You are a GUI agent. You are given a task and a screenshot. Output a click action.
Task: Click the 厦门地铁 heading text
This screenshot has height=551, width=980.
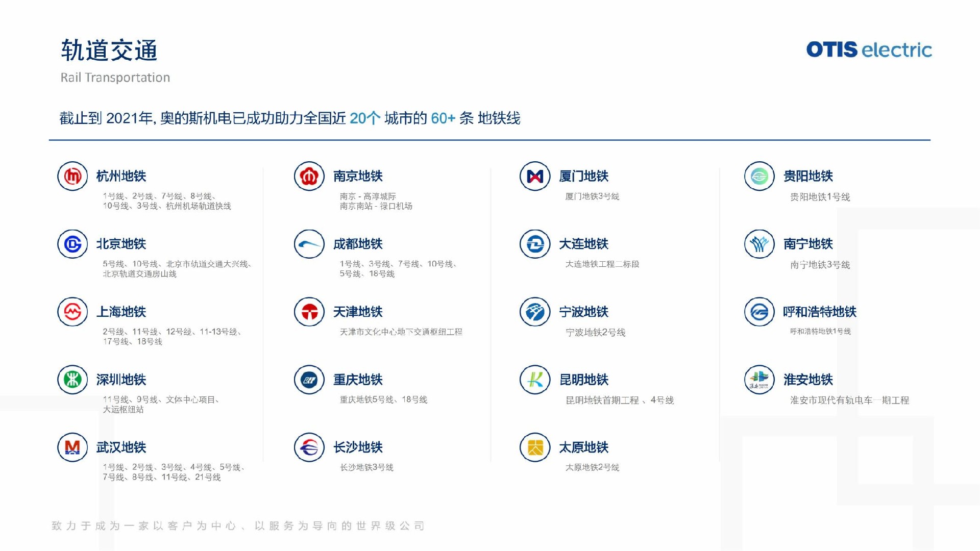point(584,176)
